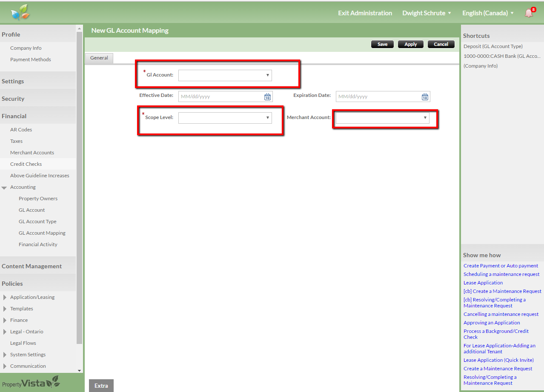Click into the Effective Date field

(x=220, y=97)
